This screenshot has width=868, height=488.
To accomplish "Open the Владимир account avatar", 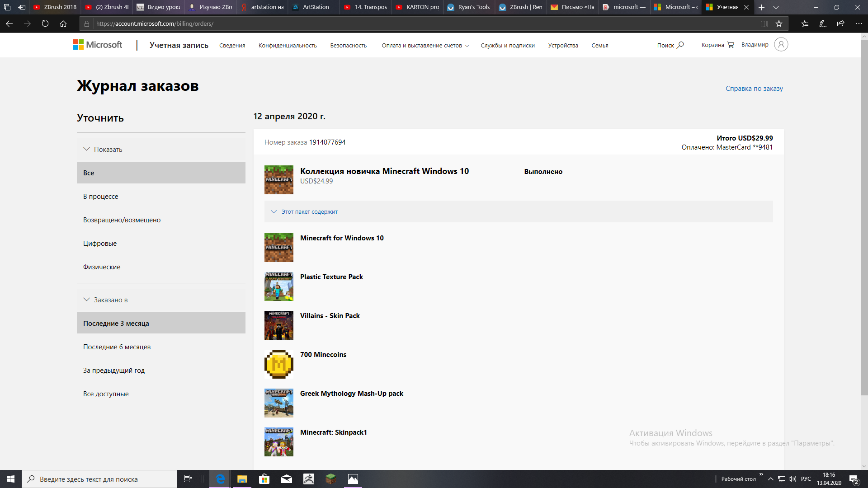I will tap(781, 44).
